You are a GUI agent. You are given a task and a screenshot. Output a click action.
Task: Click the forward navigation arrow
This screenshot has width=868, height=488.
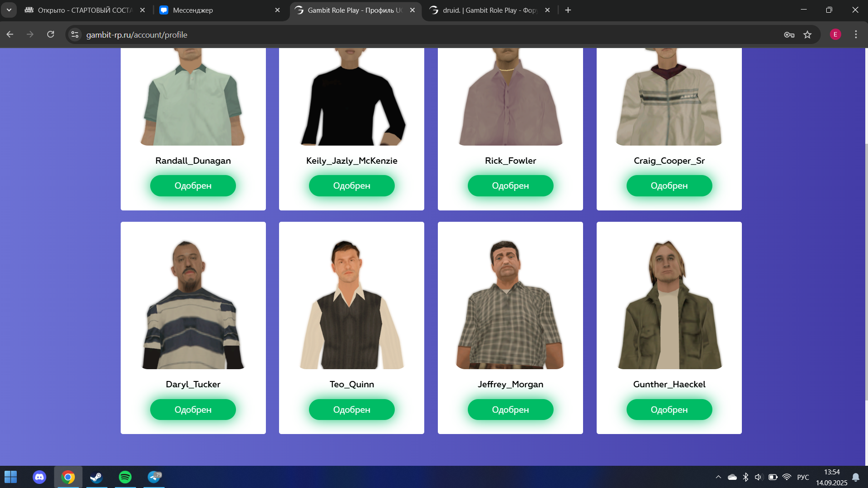pos(30,34)
